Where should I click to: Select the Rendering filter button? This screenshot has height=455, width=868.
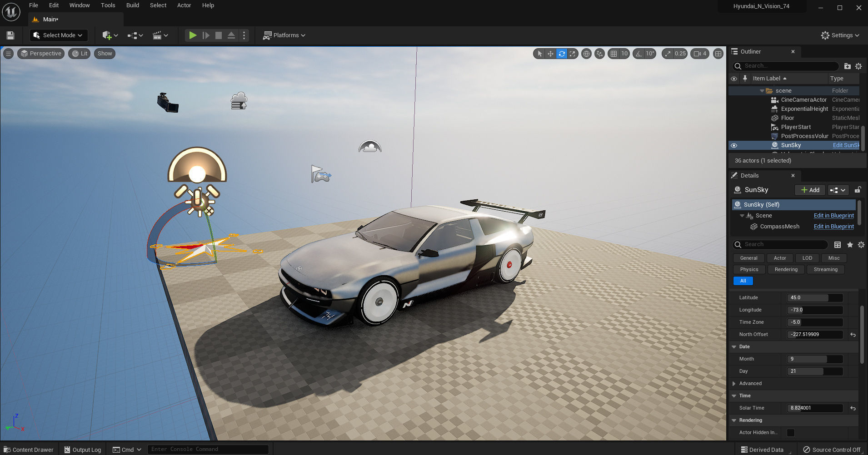pyautogui.click(x=786, y=270)
